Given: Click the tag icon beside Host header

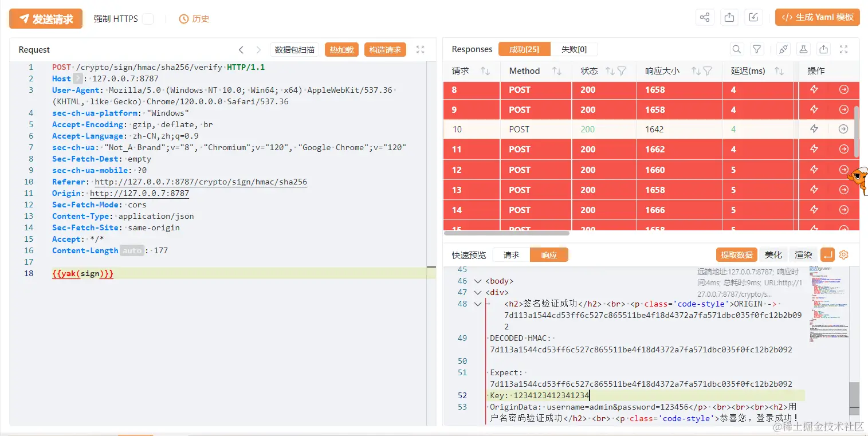Looking at the screenshot, I should tap(78, 78).
